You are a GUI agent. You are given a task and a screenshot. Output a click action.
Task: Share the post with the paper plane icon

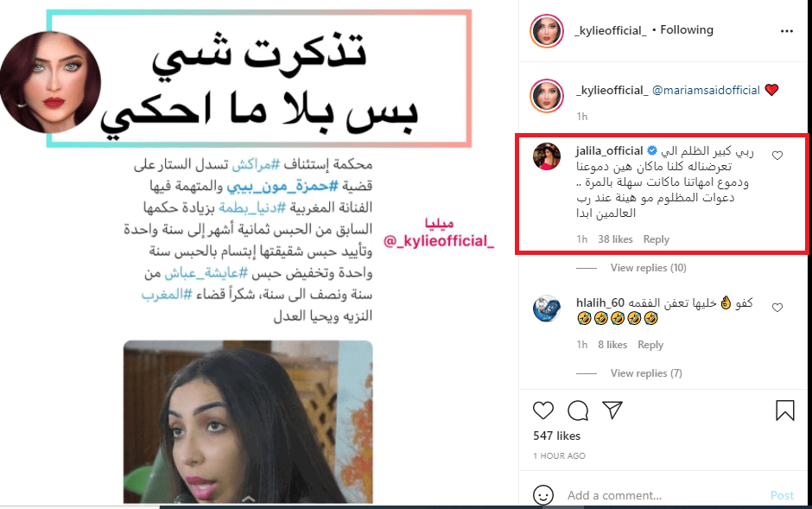[x=612, y=410]
